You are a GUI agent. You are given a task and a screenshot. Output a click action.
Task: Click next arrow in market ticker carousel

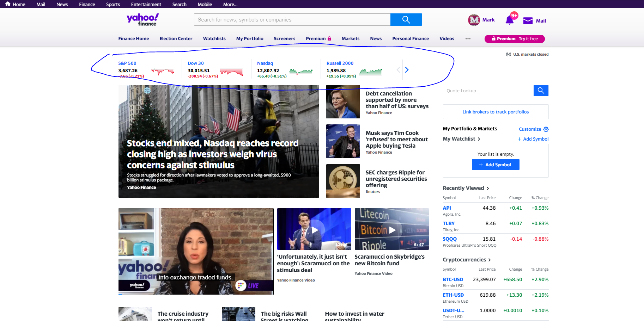407,70
